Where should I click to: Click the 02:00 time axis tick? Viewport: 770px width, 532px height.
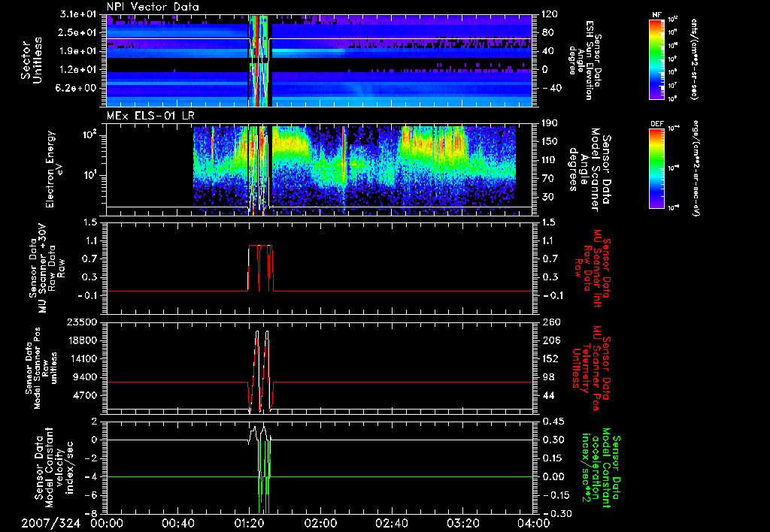coord(320,523)
